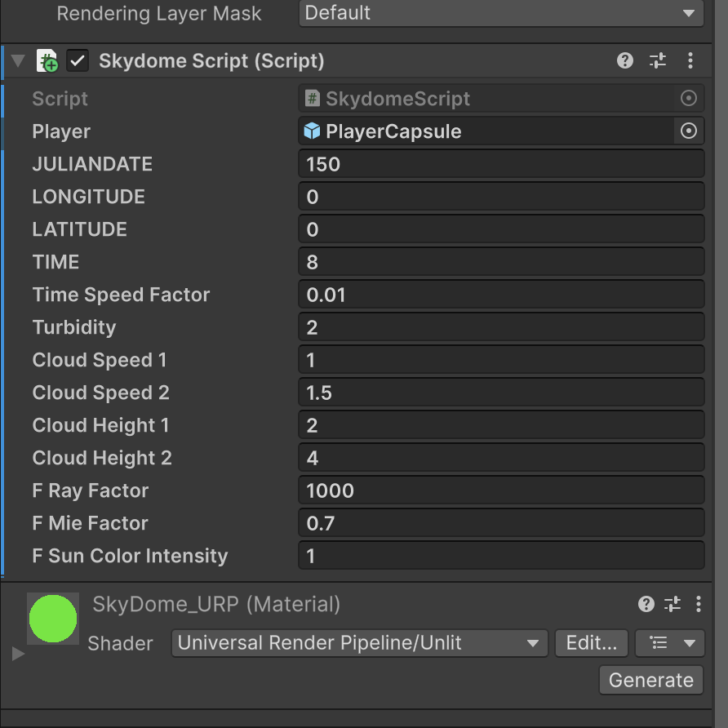Toggle the Skydome Script enabled checkbox
The width and height of the screenshot is (728, 728).
76,60
